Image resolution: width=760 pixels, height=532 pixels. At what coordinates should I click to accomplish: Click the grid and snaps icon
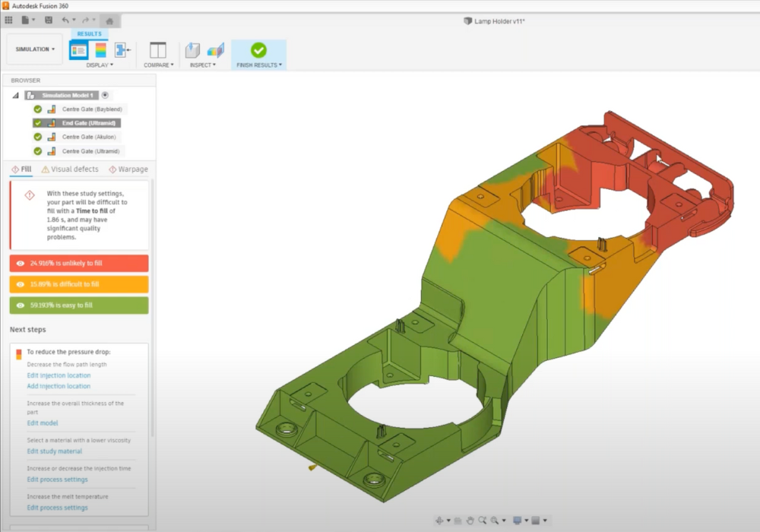coord(536,521)
